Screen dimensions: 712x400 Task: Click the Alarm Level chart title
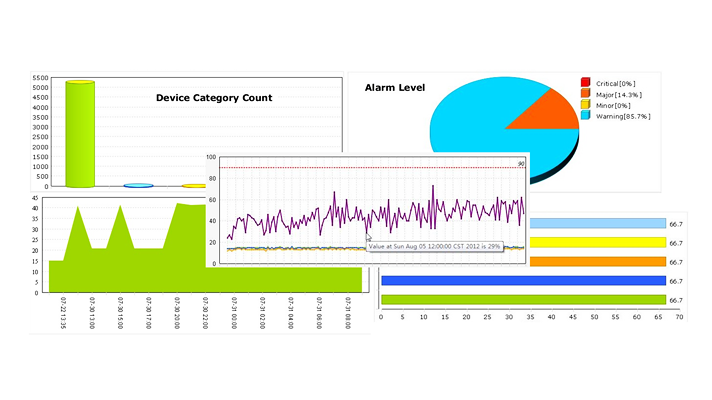click(394, 88)
